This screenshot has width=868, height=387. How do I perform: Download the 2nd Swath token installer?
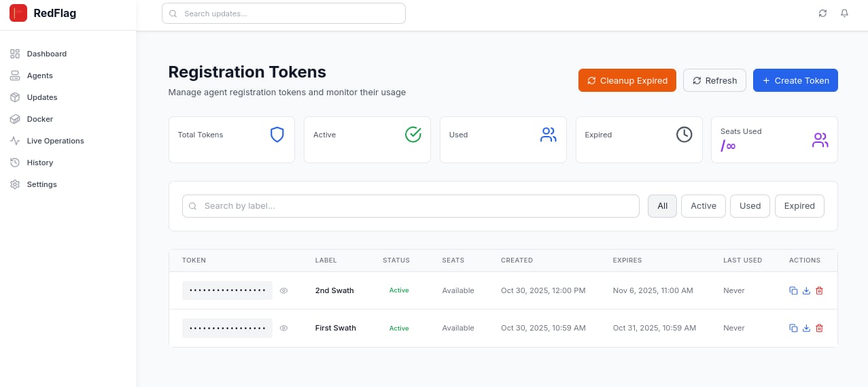click(806, 291)
